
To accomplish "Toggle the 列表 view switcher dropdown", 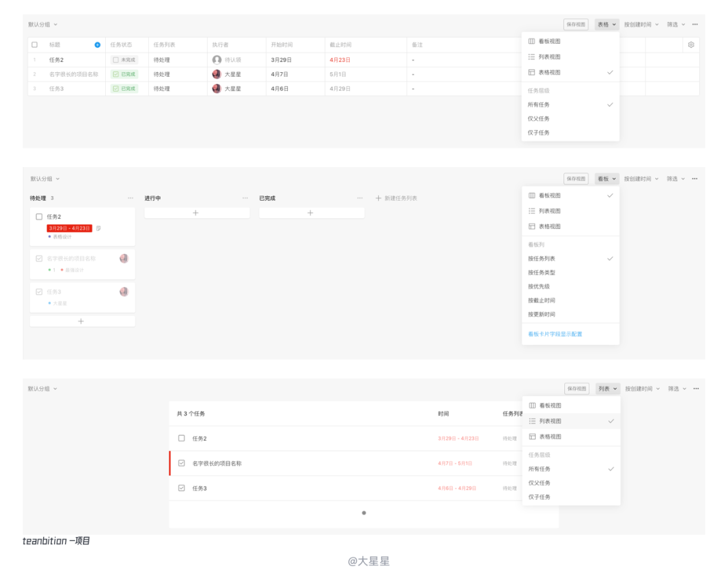I will click(608, 389).
